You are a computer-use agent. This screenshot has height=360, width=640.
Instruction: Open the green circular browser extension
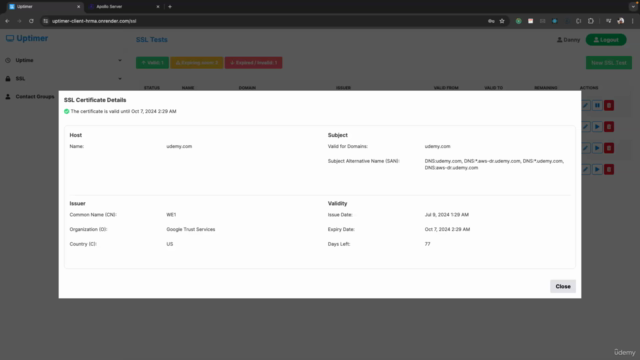point(518,21)
